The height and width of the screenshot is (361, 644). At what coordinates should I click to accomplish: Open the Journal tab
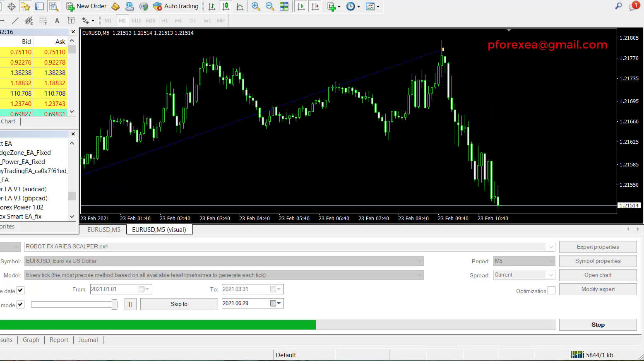point(88,339)
